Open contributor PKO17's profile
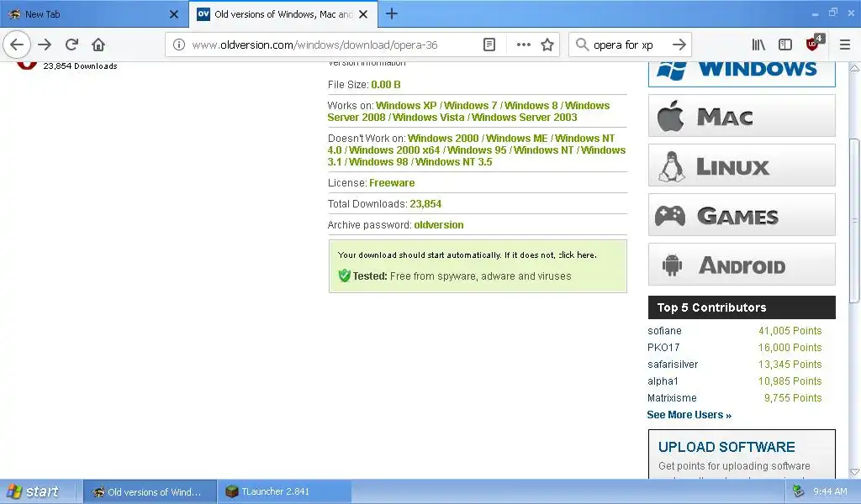Image resolution: width=861 pixels, height=504 pixels. [663, 348]
